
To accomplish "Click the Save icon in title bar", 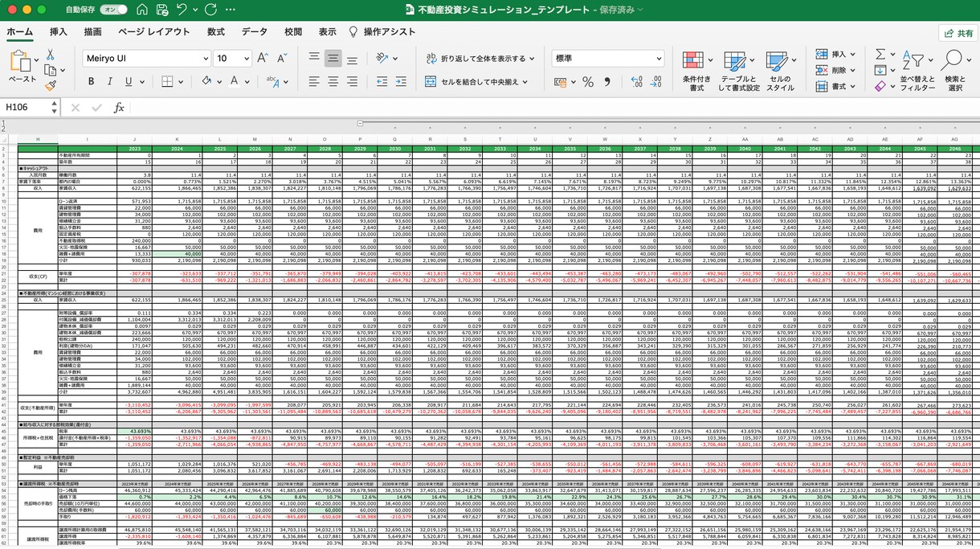I will [x=163, y=10].
